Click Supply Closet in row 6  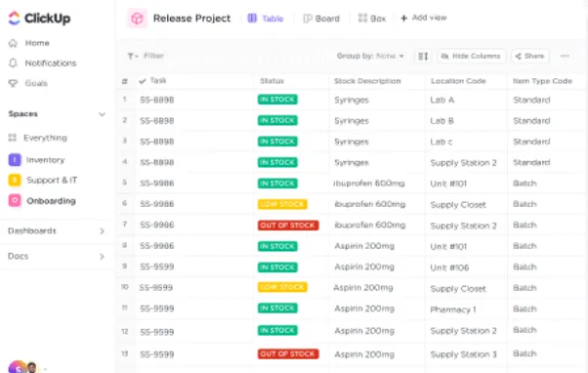pos(458,205)
